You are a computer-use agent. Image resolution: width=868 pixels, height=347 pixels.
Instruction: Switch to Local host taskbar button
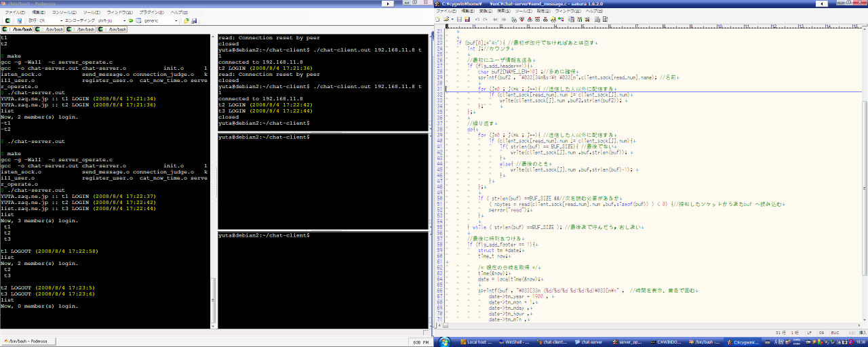[x=478, y=342]
